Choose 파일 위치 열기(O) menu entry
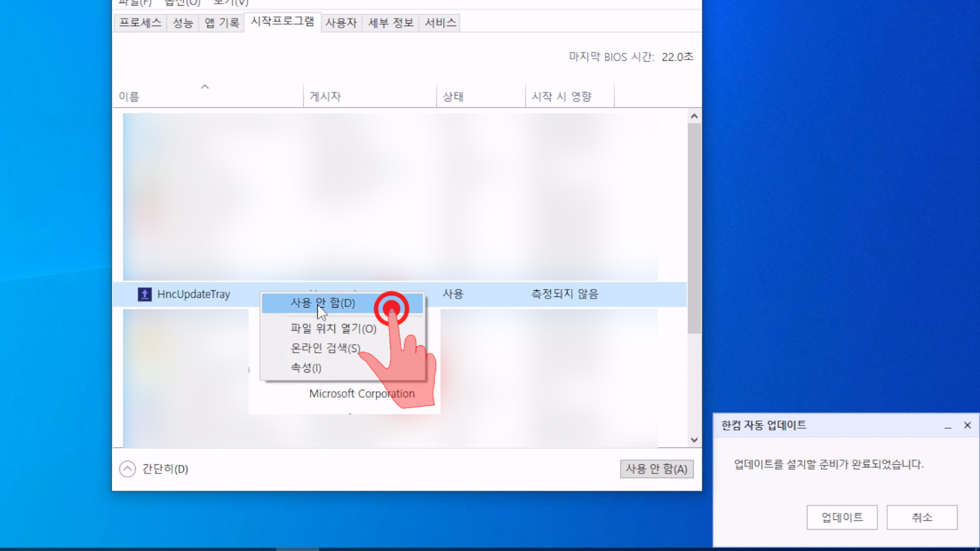 333,329
